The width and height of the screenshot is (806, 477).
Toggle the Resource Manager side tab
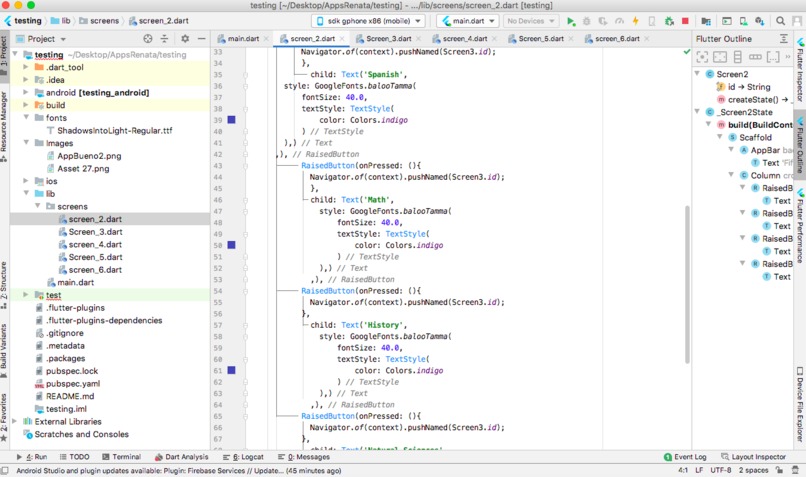[4, 126]
